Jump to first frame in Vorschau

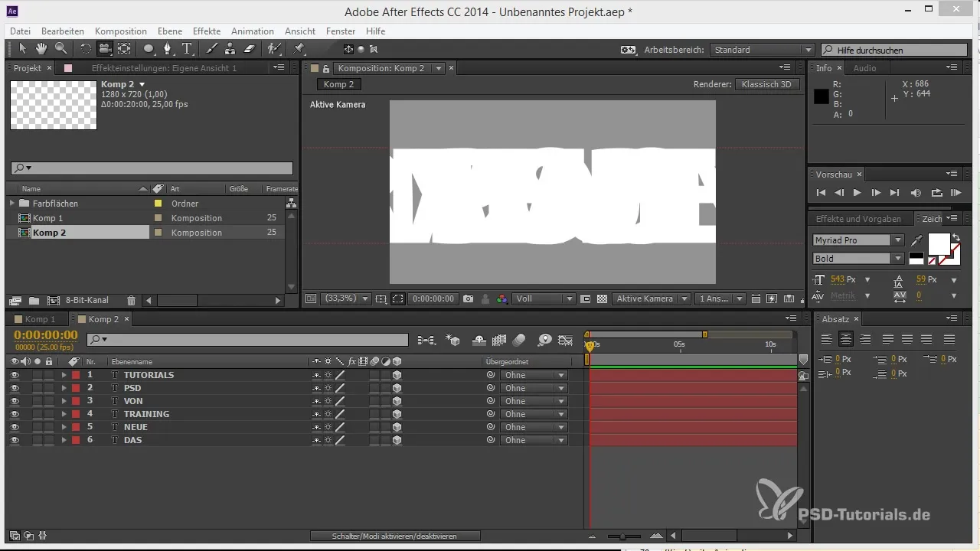coord(822,193)
